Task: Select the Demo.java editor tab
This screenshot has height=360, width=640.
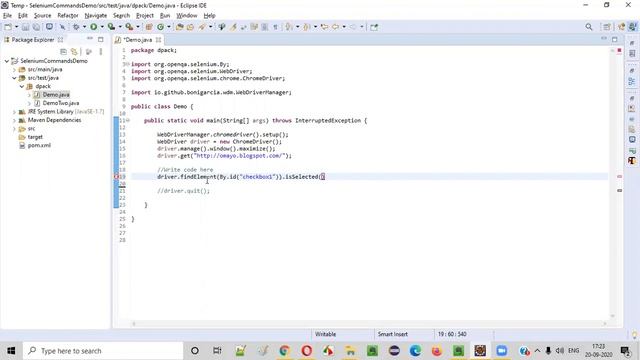Action: coord(138,40)
